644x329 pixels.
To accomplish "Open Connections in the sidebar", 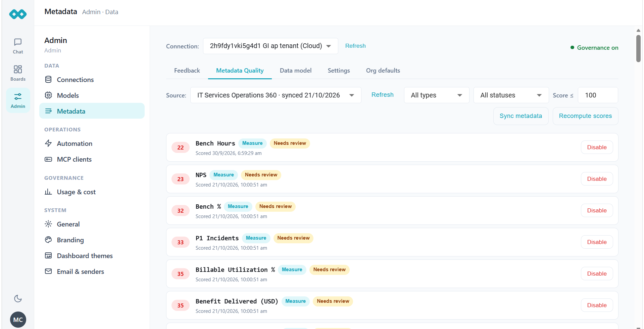I will pos(92,80).
